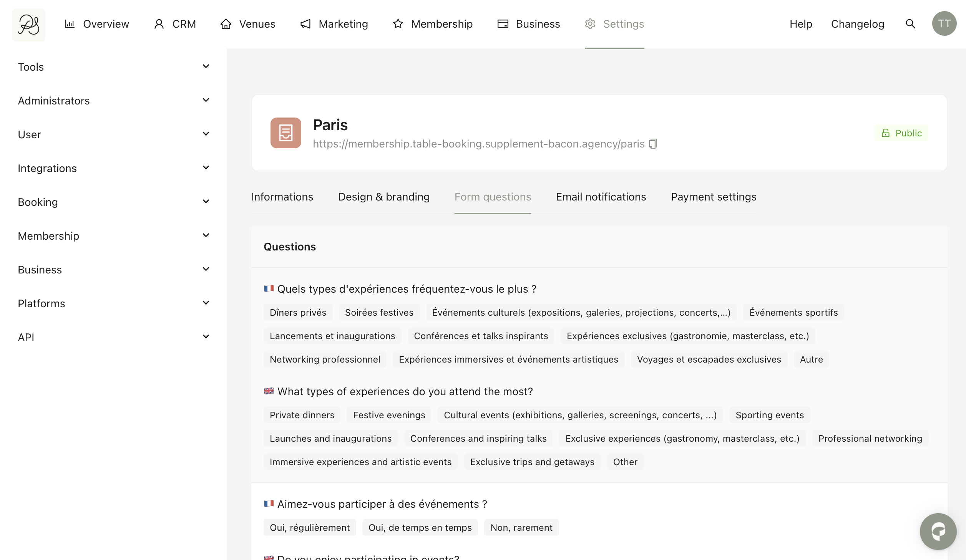The image size is (966, 560).
Task: Expand the Platforms sidebar section
Action: [206, 303]
